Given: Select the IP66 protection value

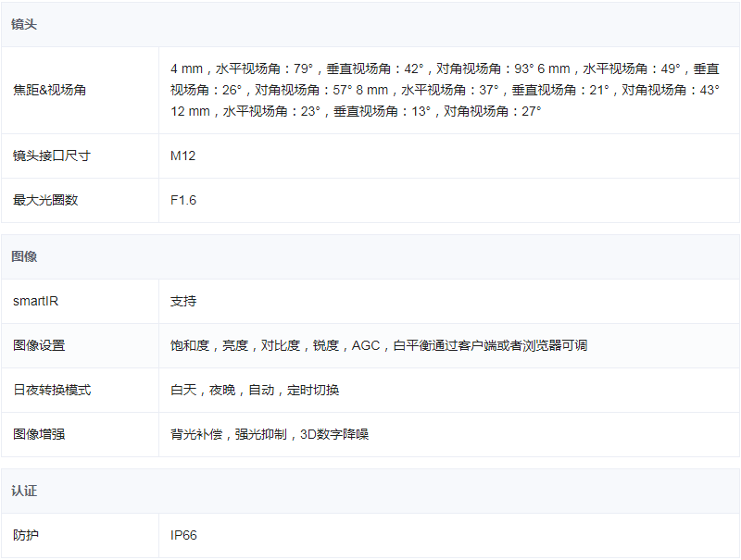Looking at the screenshot, I should click(x=183, y=535).
